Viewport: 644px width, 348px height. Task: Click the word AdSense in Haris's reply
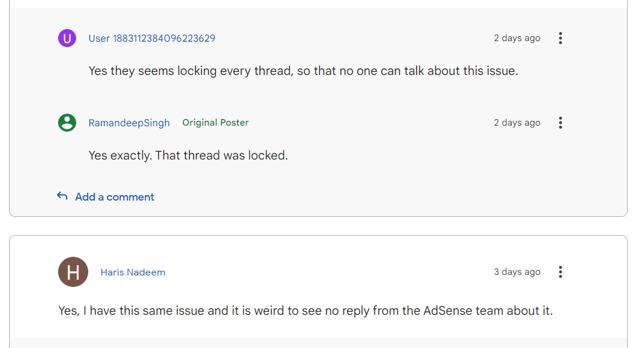(x=447, y=311)
